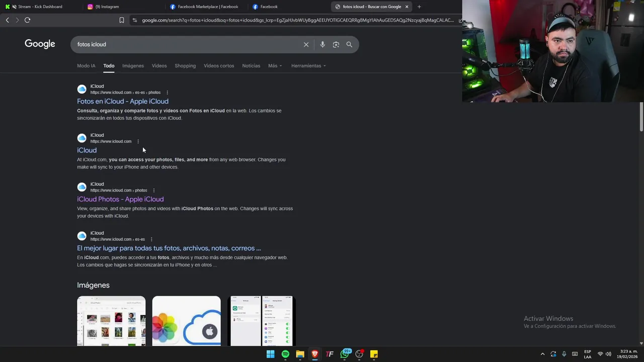Open the iCloud result link

coord(87,150)
